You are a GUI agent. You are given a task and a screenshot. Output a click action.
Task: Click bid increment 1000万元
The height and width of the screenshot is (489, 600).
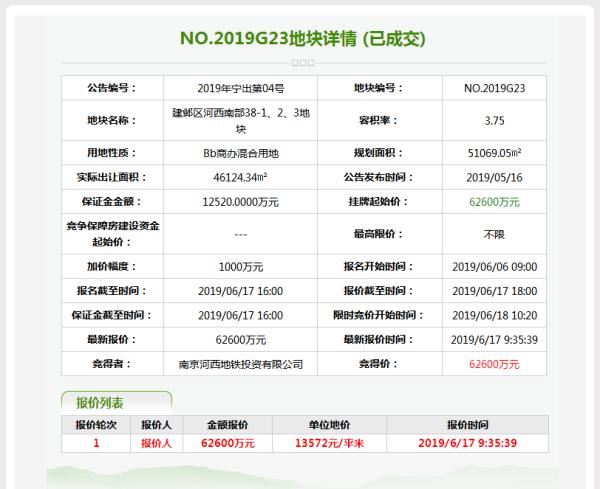click(x=241, y=267)
